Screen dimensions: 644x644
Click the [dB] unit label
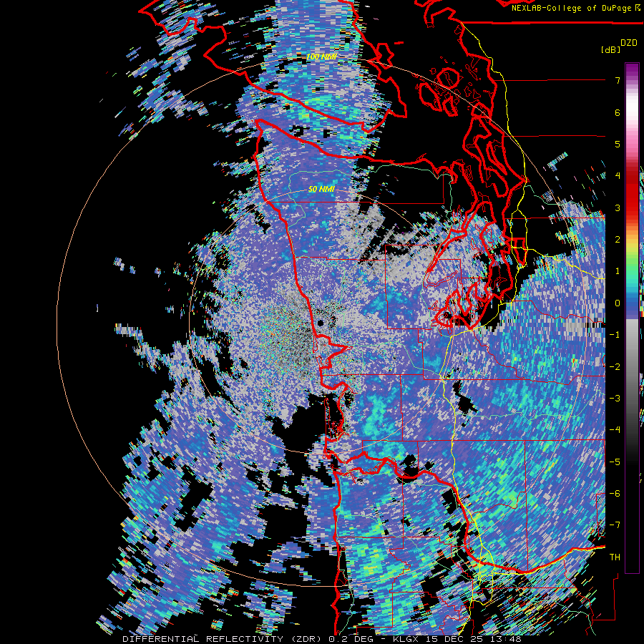611,49
